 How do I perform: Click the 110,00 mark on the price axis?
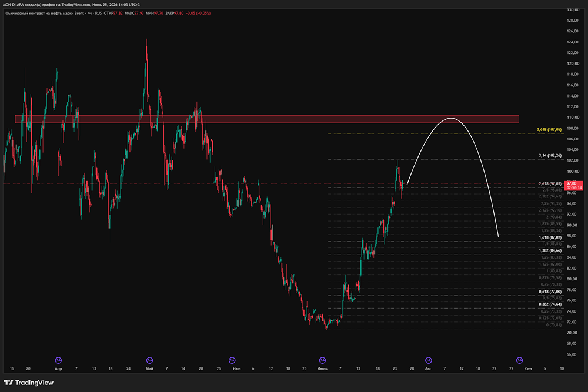(573, 118)
